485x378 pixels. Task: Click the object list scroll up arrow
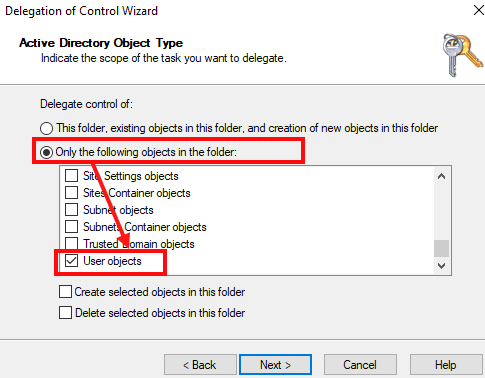[442, 176]
